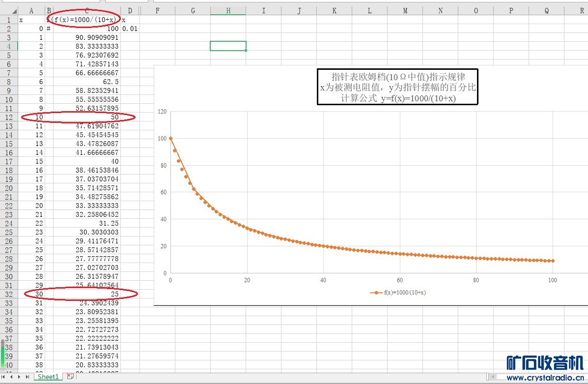The image size is (588, 384).
Task: Click the last data point near x=100
Action: coord(552,261)
